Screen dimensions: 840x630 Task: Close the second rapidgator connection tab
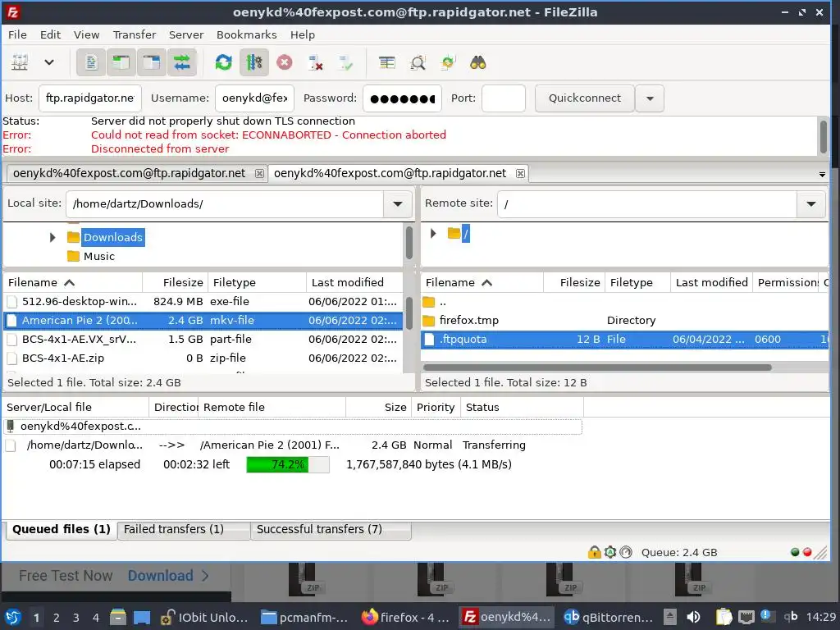pyautogui.click(x=520, y=174)
